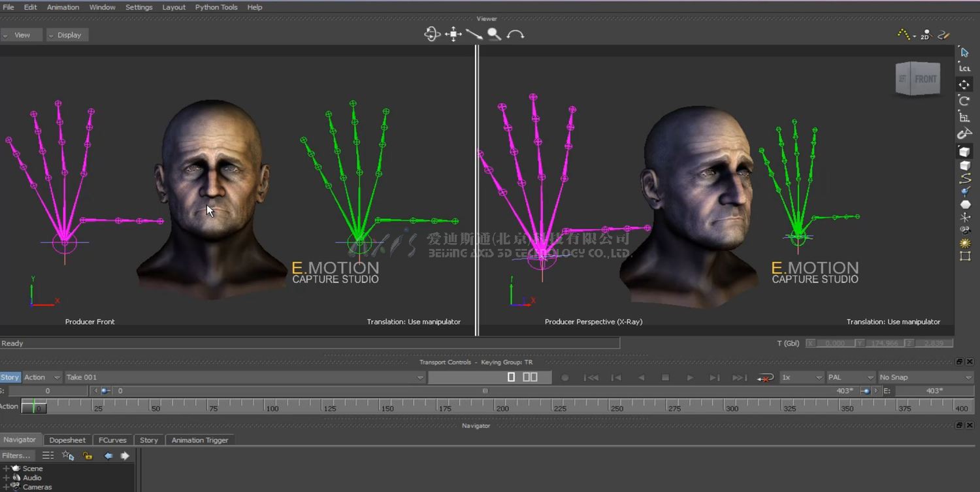
Task: Toggle the Navigator lock icon
Action: pos(88,455)
